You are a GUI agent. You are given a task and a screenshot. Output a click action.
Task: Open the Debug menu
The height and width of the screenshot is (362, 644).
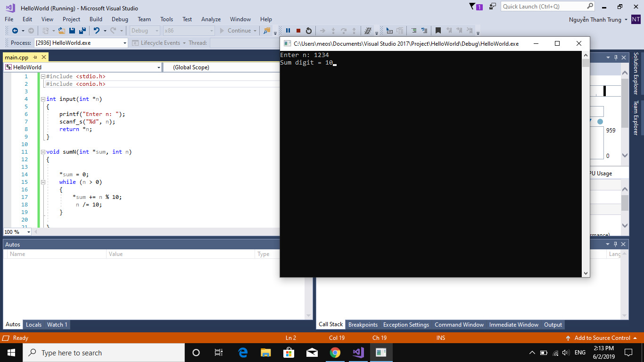[120, 19]
